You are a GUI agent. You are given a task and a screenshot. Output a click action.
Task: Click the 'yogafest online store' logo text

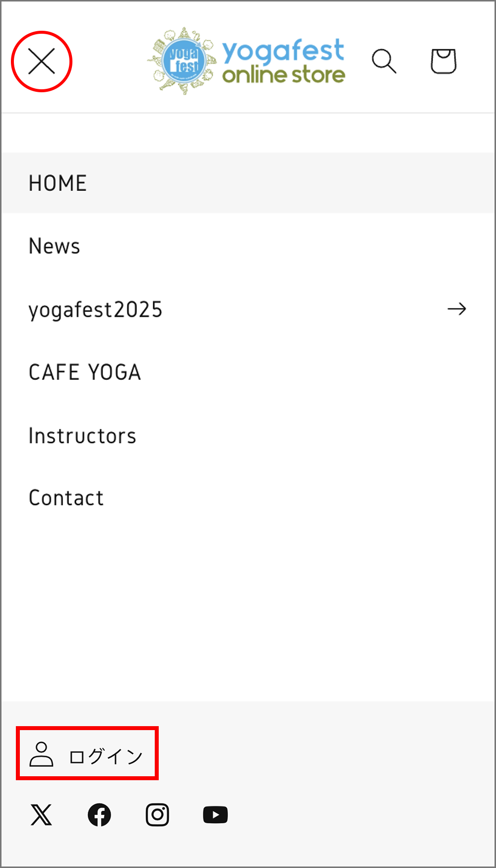pos(283,62)
